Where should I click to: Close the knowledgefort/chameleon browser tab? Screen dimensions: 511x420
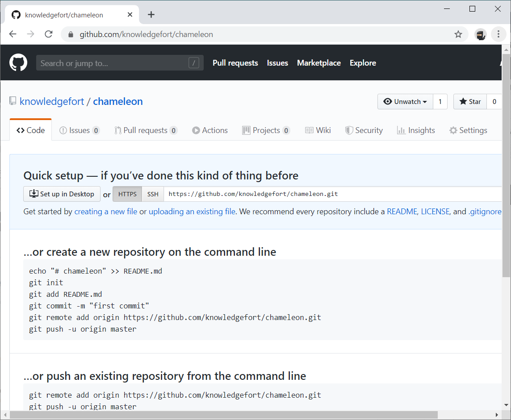tap(130, 15)
